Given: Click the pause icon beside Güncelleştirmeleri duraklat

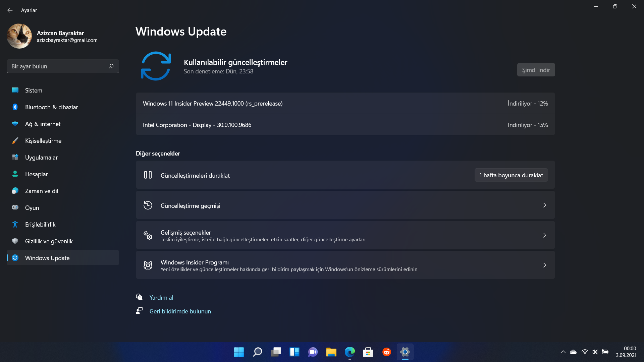Looking at the screenshot, I should pos(148,175).
